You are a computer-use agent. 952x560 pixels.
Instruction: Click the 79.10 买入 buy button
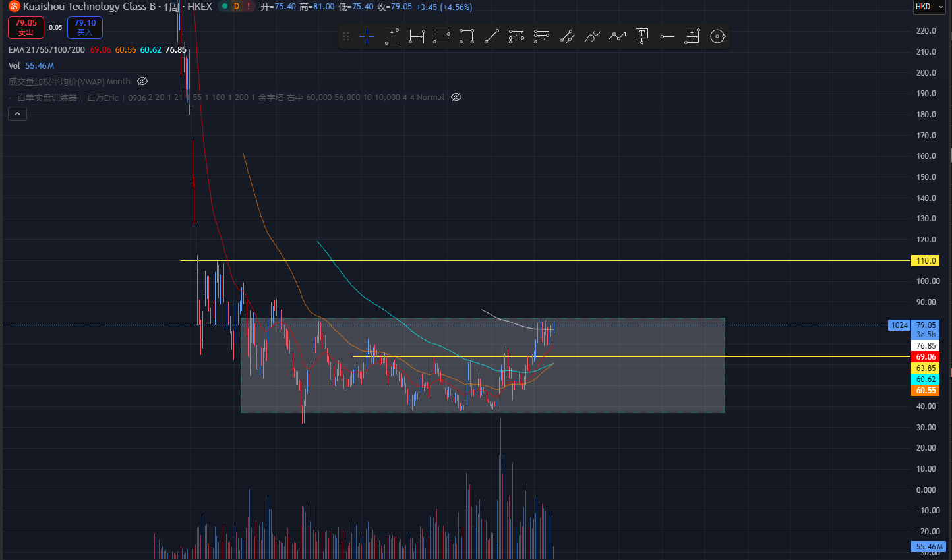tap(85, 28)
